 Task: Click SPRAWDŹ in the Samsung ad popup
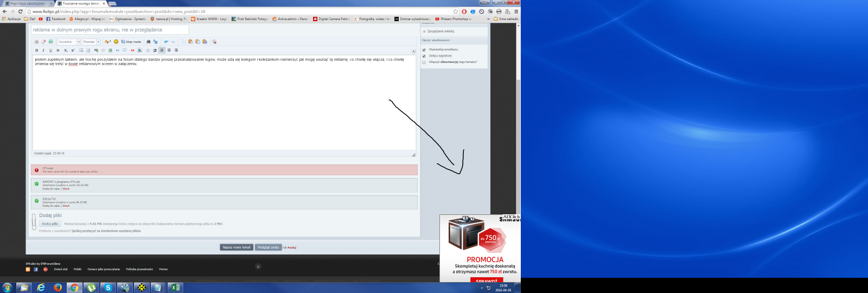[487, 281]
